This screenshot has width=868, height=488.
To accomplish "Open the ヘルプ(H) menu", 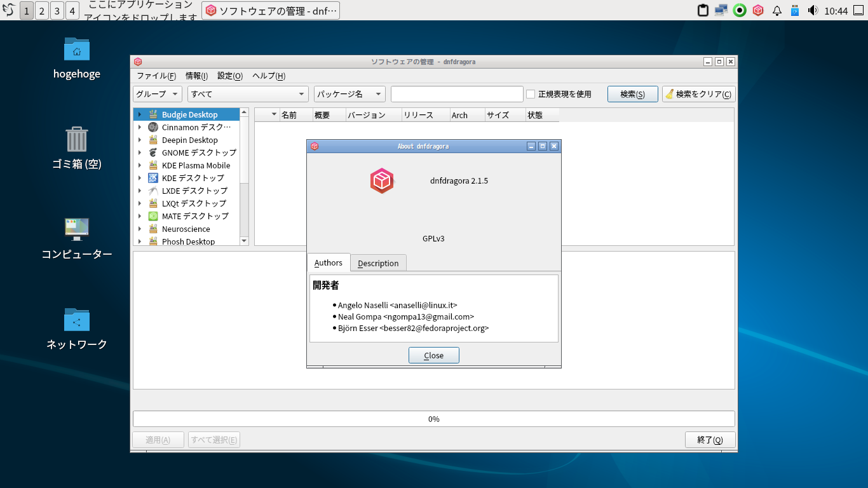I will [269, 76].
